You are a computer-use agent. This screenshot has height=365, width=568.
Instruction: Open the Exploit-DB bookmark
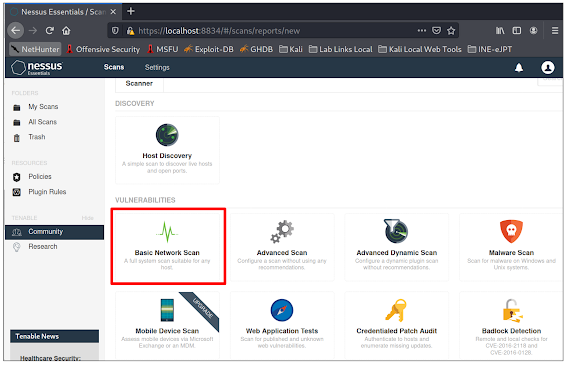click(209, 49)
